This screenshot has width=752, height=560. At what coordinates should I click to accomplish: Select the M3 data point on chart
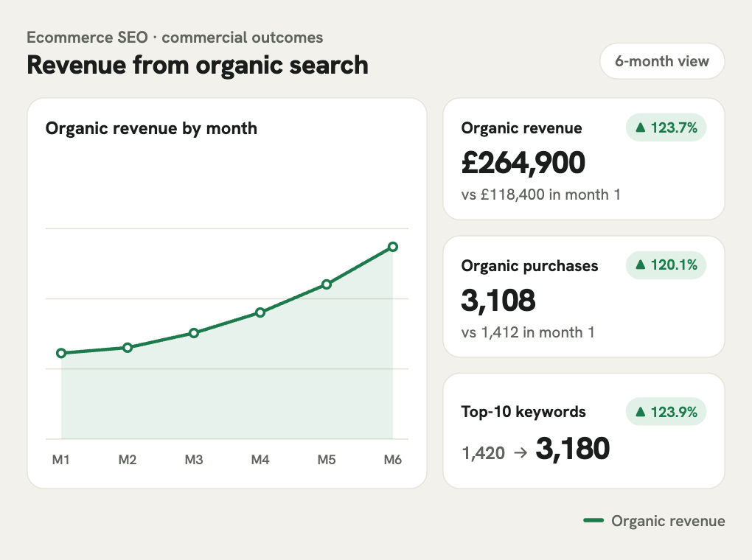point(194,333)
